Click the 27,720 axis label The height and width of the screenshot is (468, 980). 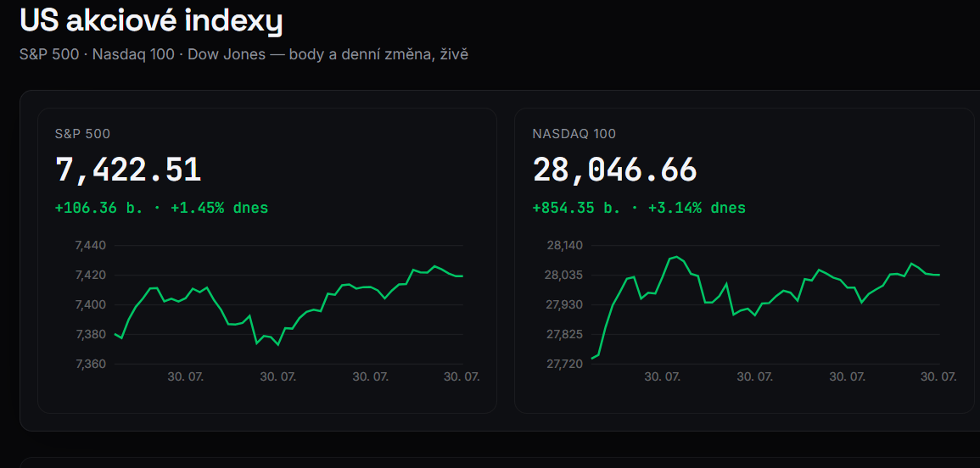(x=564, y=365)
